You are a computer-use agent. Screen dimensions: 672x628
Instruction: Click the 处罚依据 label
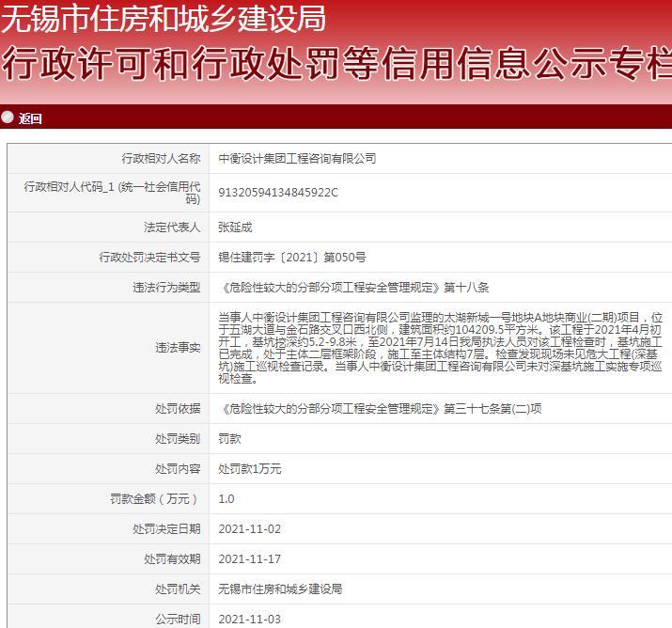pyautogui.click(x=178, y=409)
